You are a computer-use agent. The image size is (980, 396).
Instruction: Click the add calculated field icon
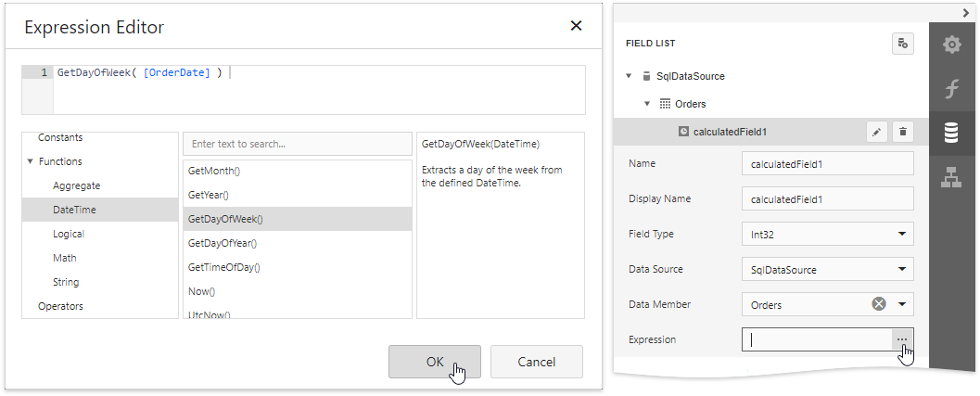point(902,43)
